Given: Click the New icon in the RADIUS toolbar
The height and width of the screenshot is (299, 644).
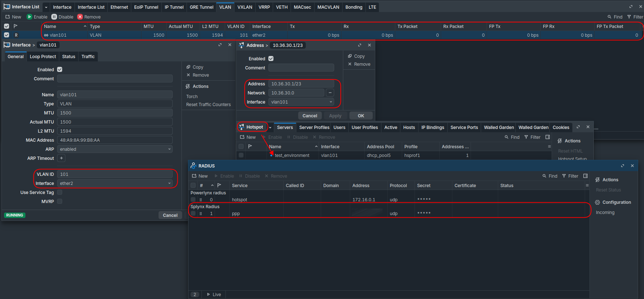Looking at the screenshot, I should tap(194, 176).
